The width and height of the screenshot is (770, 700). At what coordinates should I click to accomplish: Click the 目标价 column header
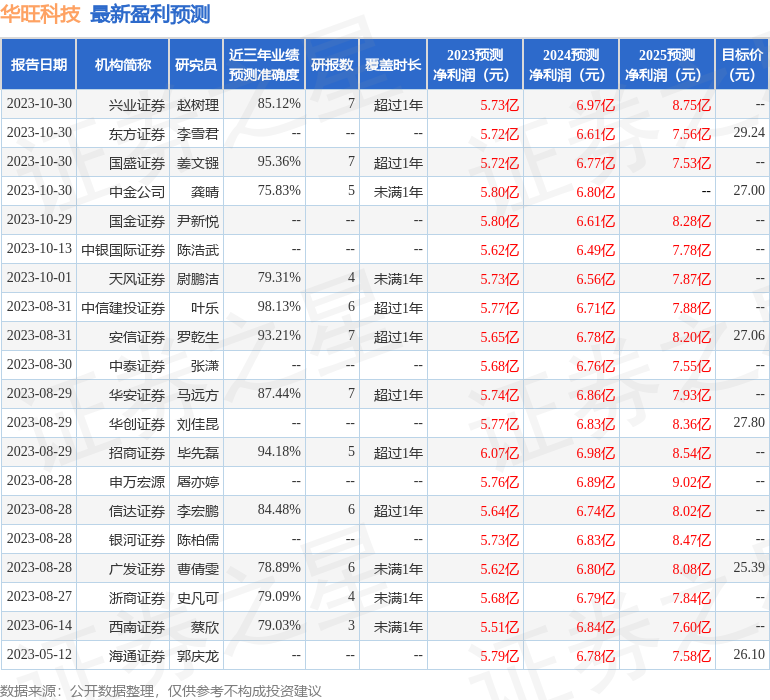742,64
